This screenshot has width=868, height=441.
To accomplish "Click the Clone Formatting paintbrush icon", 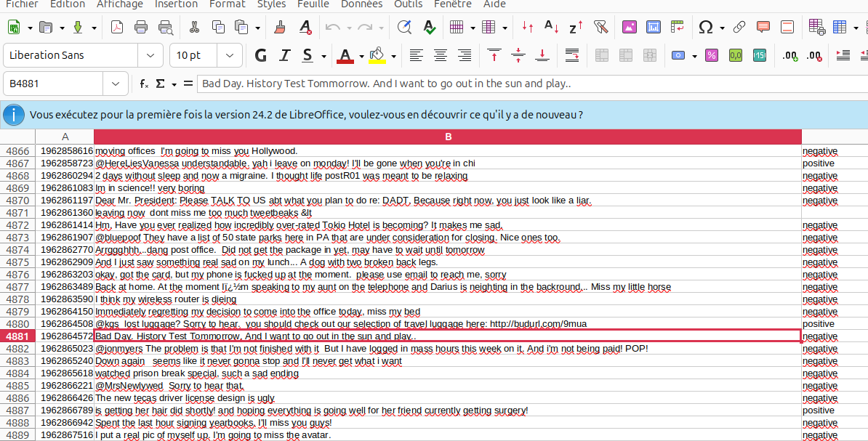I will click(280, 28).
